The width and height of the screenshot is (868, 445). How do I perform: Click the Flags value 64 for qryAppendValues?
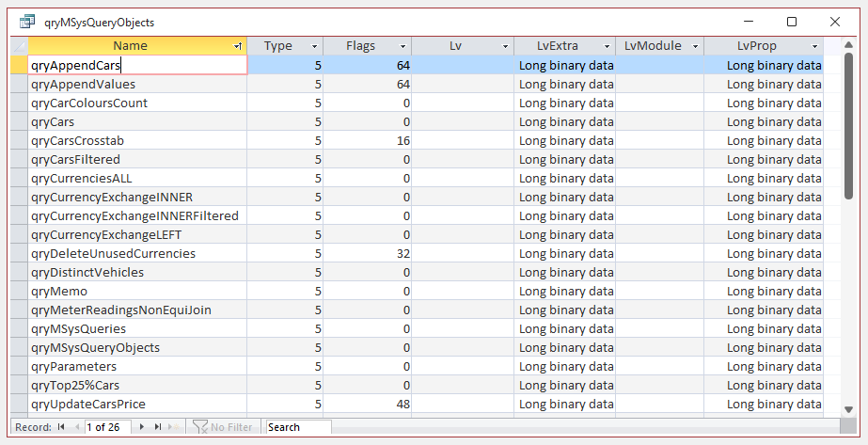(368, 84)
